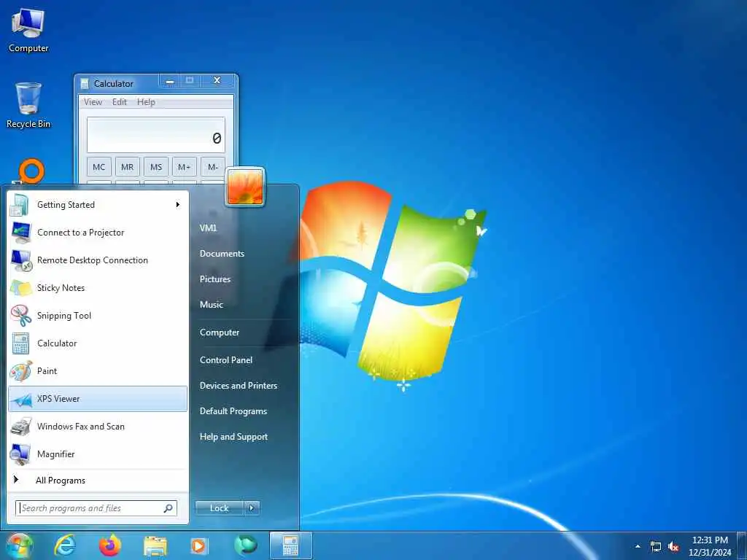Click the M+ memory add button
Screen dimensions: 747x560
pyautogui.click(x=185, y=167)
